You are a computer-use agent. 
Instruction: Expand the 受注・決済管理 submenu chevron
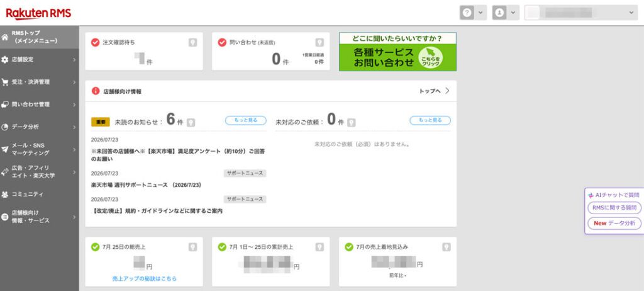tap(74, 82)
